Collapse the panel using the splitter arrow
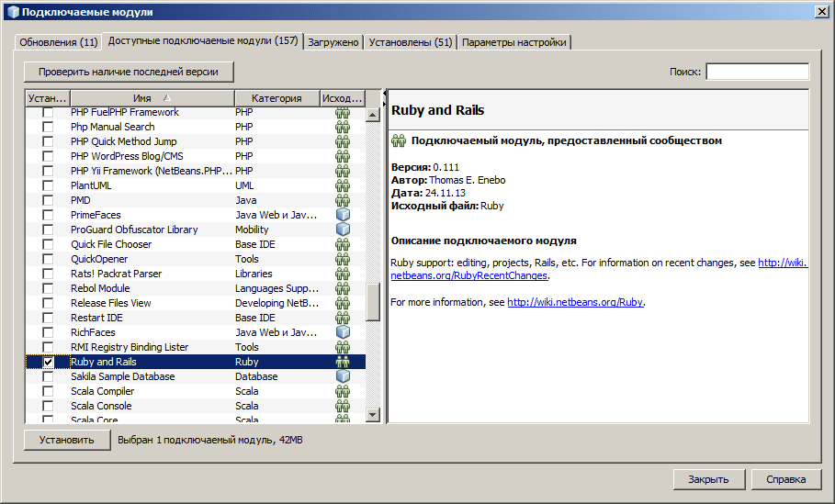835x504 pixels. pyautogui.click(x=384, y=93)
